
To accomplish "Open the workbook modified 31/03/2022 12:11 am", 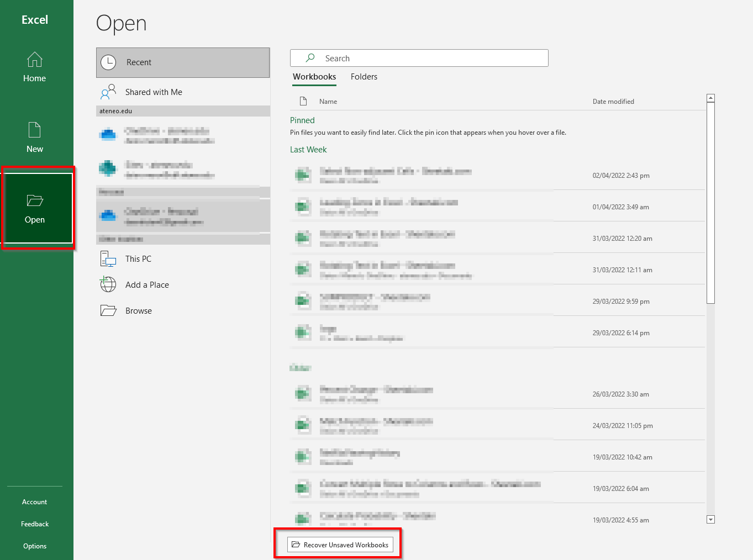I will tap(497, 270).
